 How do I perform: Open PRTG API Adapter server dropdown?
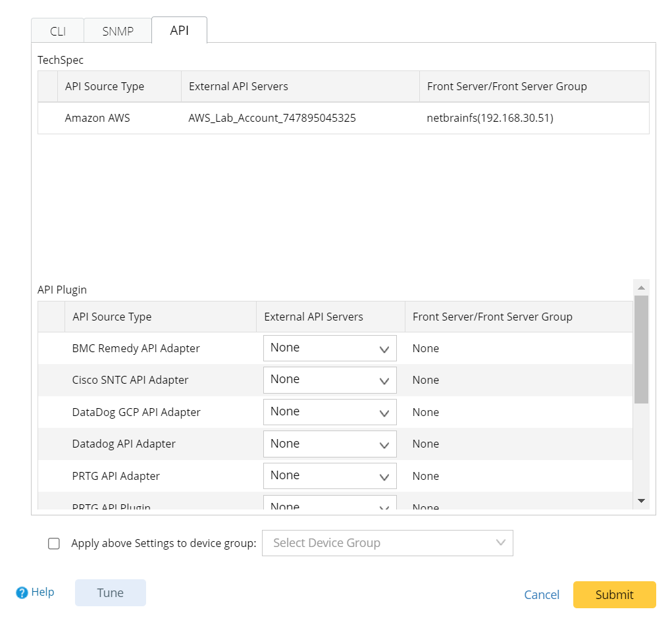click(x=330, y=476)
